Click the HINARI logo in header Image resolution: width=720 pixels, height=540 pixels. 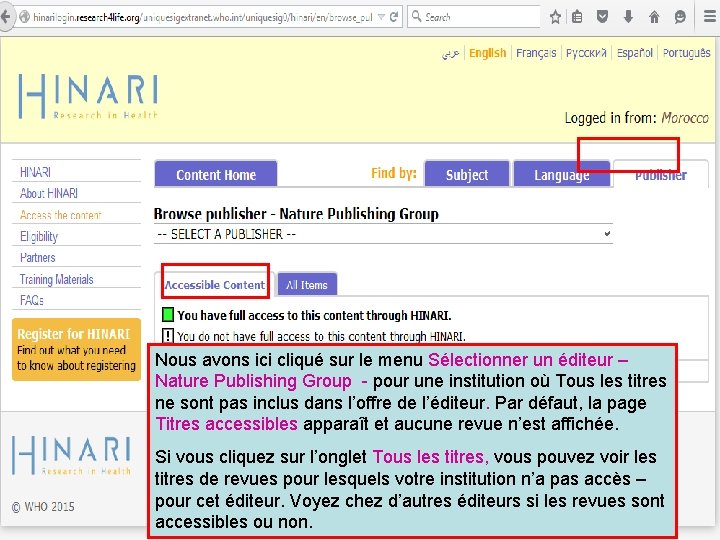pos(88,96)
